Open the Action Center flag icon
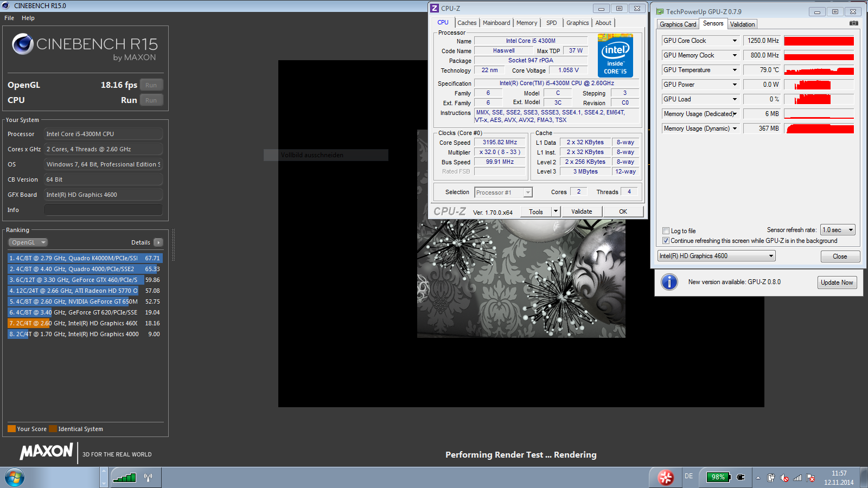The height and width of the screenshot is (488, 868). pos(810,478)
